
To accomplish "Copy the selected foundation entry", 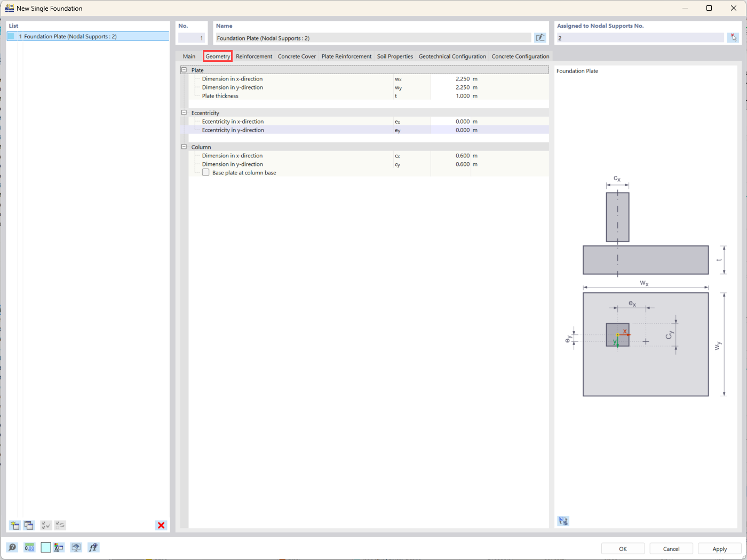I will (x=29, y=525).
